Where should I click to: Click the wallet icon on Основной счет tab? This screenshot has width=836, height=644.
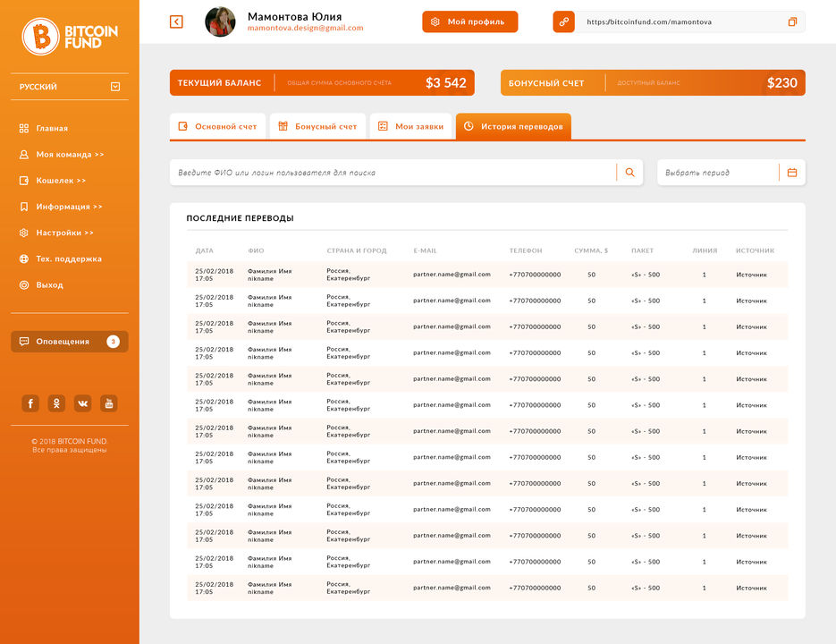[183, 126]
